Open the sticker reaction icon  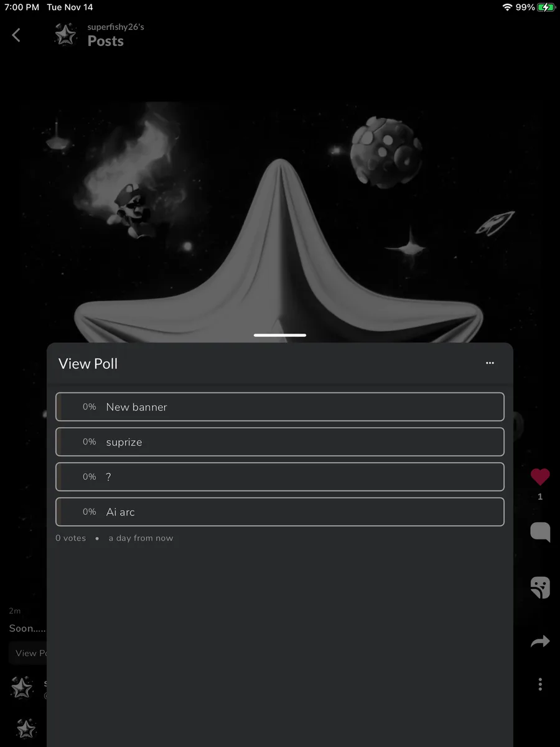[x=540, y=587]
